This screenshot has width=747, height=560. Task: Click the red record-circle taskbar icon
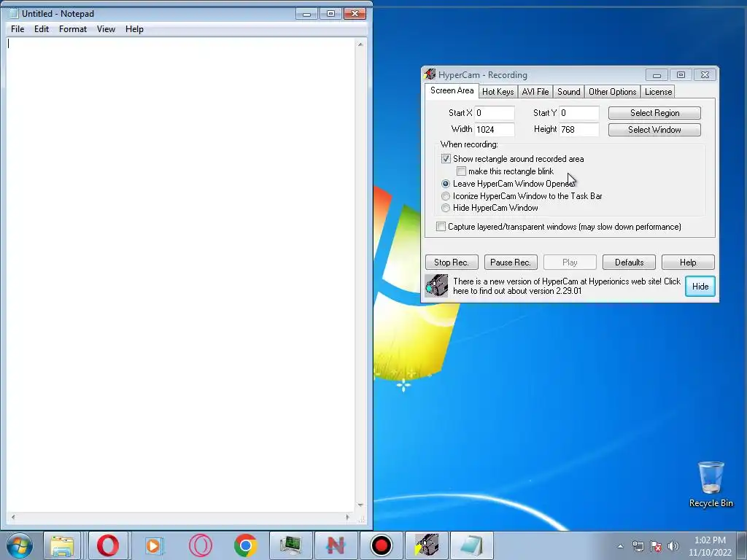click(x=381, y=545)
